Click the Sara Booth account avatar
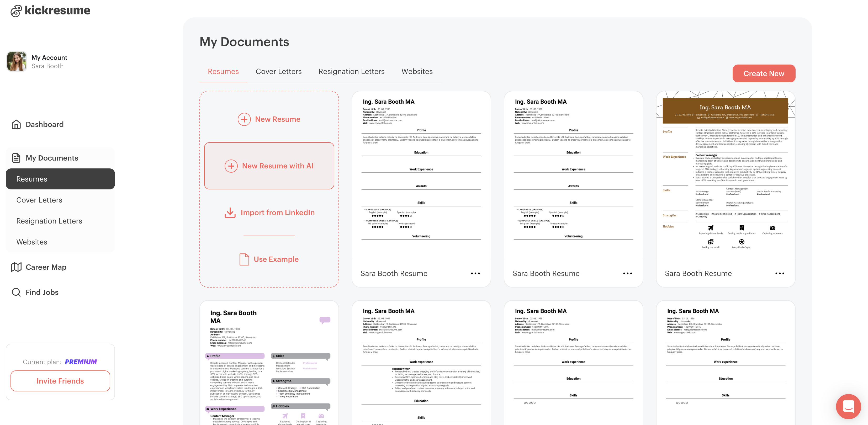This screenshot has height=425, width=868. 17,61
